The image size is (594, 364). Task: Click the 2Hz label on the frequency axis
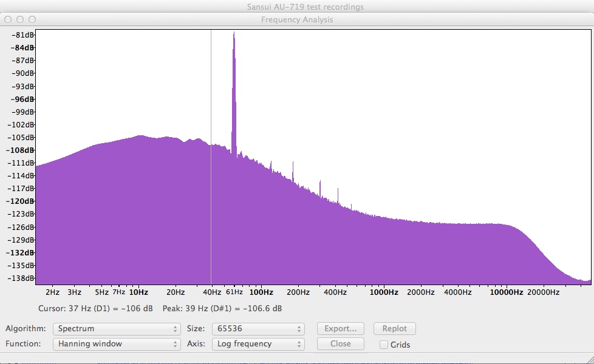(x=53, y=292)
